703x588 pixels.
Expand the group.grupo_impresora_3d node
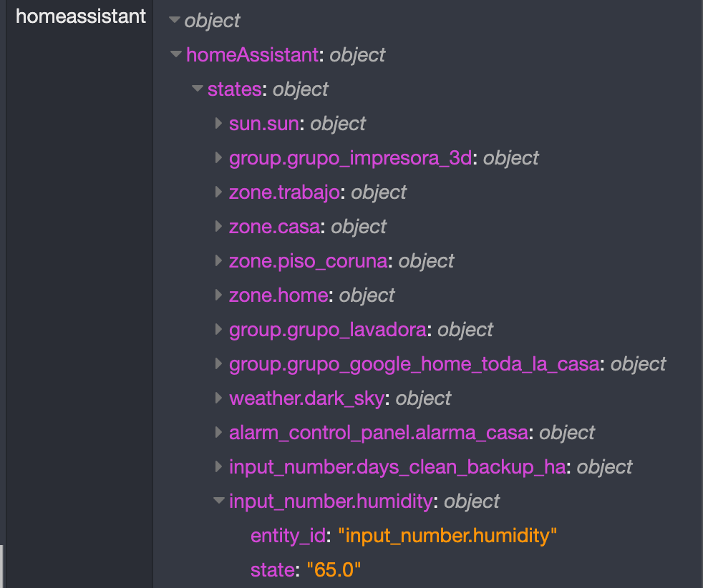point(218,157)
